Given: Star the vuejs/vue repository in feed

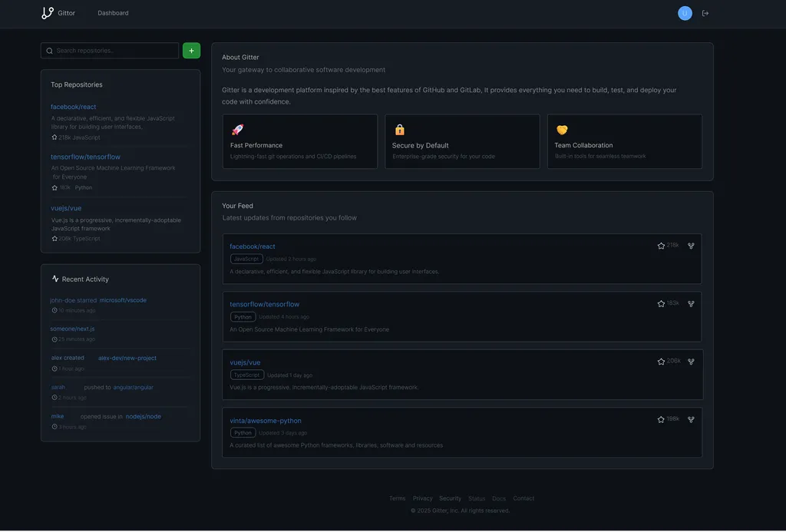Looking at the screenshot, I should click(x=661, y=362).
